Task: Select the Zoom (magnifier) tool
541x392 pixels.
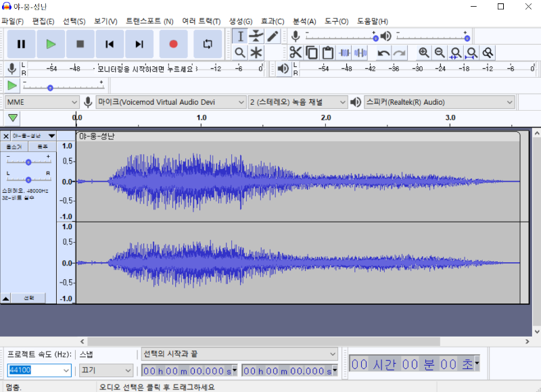Action: [x=240, y=53]
